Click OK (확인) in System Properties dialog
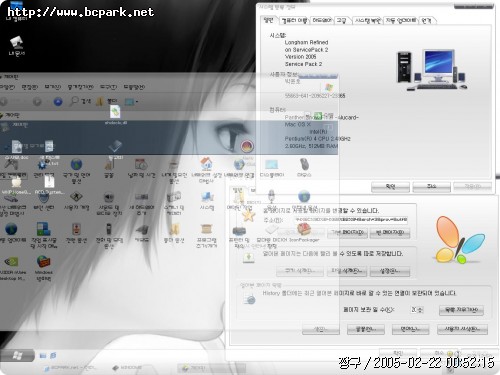The height and width of the screenshot is (375, 500). [390, 187]
